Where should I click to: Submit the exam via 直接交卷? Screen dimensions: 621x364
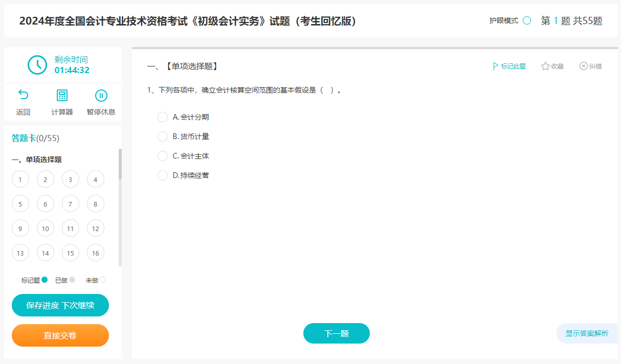[x=60, y=335]
